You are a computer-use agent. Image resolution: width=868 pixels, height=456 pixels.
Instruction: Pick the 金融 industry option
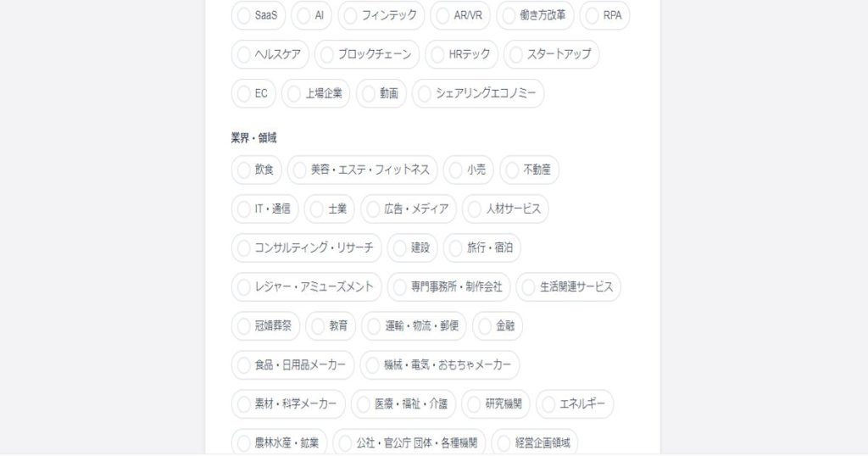coord(497,325)
